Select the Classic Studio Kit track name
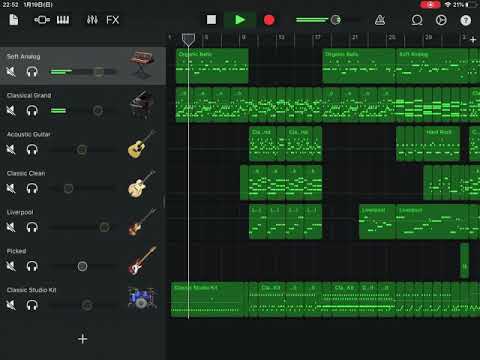Screen dimensions: 480x360 tap(31, 290)
